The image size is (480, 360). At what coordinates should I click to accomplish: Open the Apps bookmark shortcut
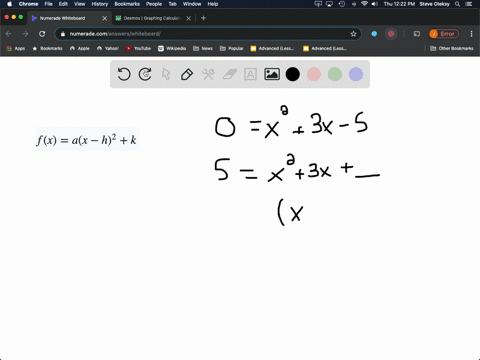click(16, 48)
